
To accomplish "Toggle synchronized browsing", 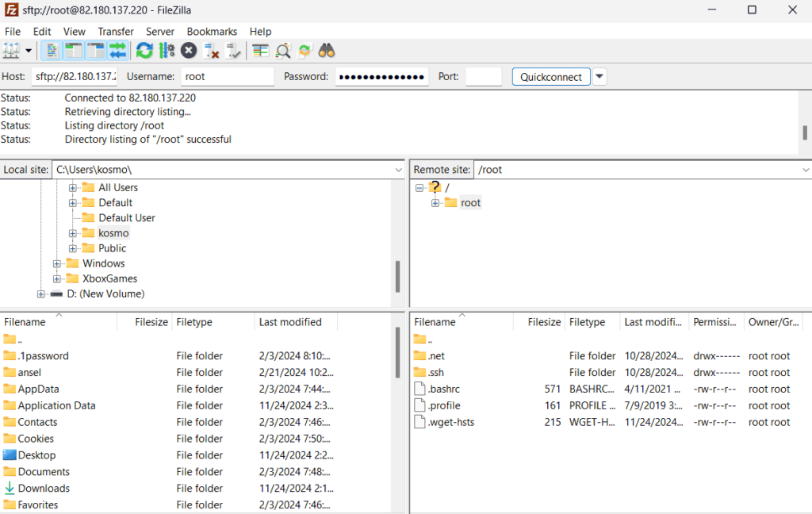I will (304, 50).
